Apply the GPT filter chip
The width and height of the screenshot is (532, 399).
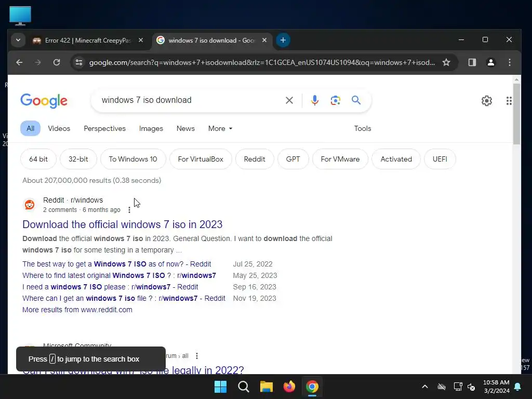click(x=293, y=159)
